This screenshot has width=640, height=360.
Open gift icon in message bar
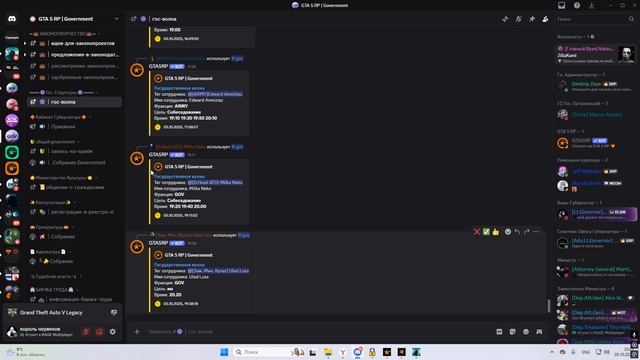(499, 332)
